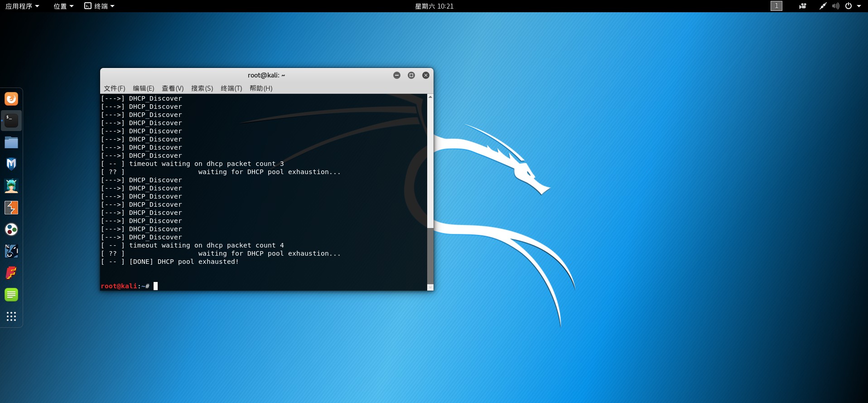Open the green notes dock icon
The image size is (868, 403).
(11, 295)
